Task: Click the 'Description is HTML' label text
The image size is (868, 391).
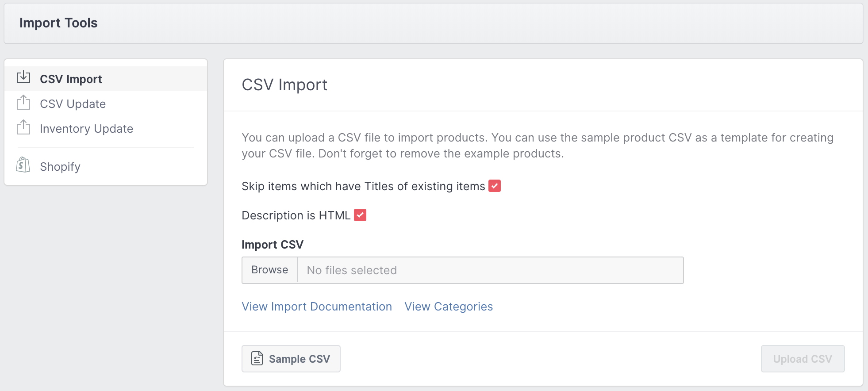Action: click(x=296, y=215)
